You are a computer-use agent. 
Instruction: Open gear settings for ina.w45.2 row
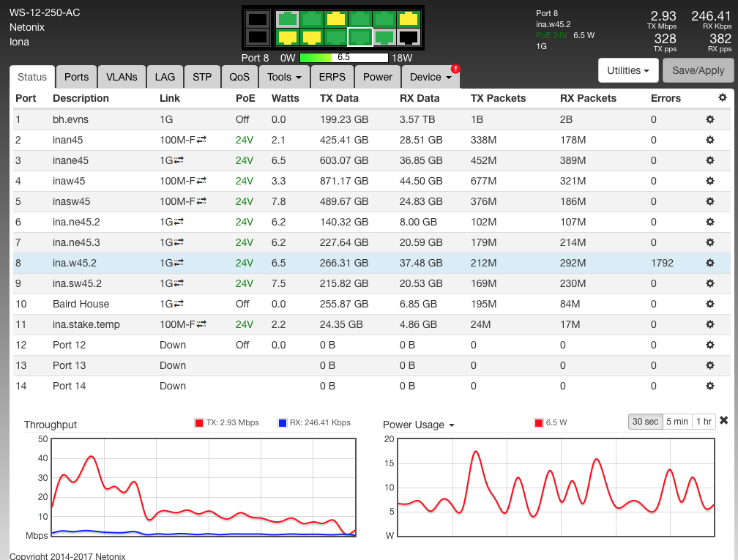click(x=709, y=263)
